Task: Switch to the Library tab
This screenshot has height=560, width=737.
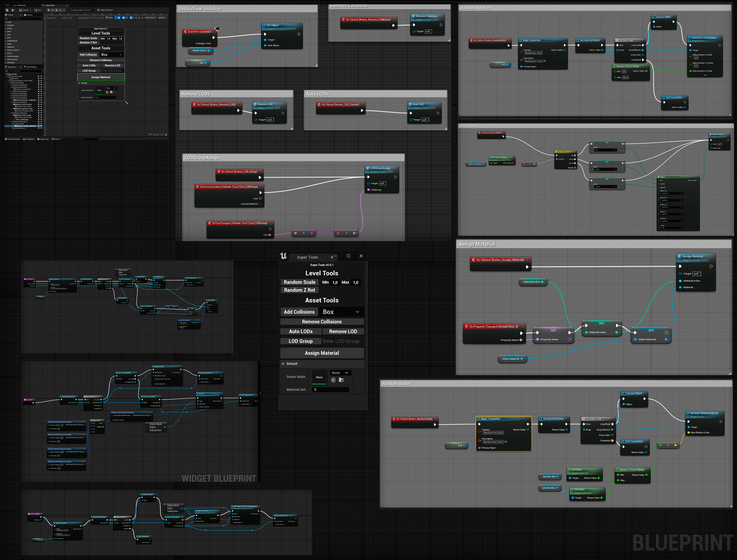Action: click(28, 15)
